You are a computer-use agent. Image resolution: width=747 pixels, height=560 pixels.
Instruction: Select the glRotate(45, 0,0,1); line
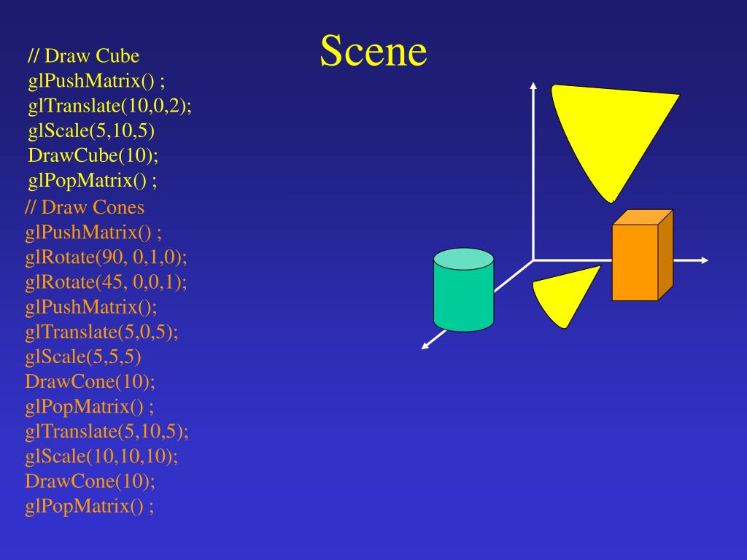coord(106,282)
